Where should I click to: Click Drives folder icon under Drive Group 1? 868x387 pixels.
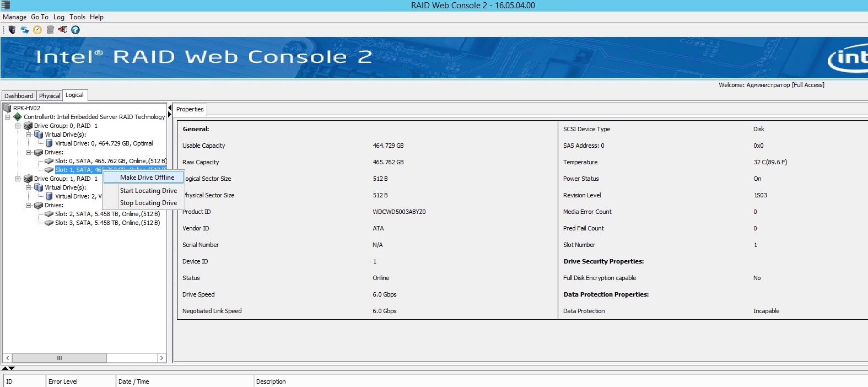pos(39,205)
